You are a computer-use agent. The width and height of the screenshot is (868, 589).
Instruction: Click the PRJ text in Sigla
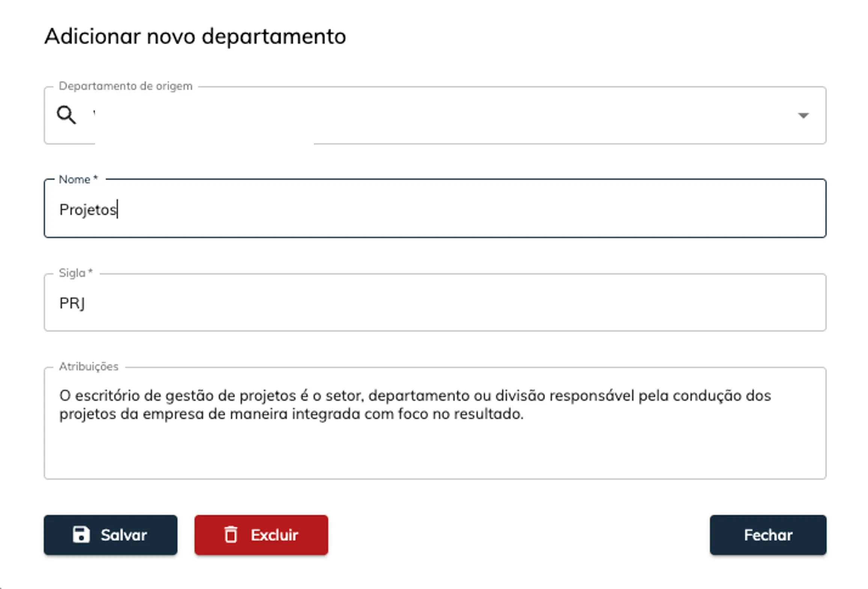72,303
